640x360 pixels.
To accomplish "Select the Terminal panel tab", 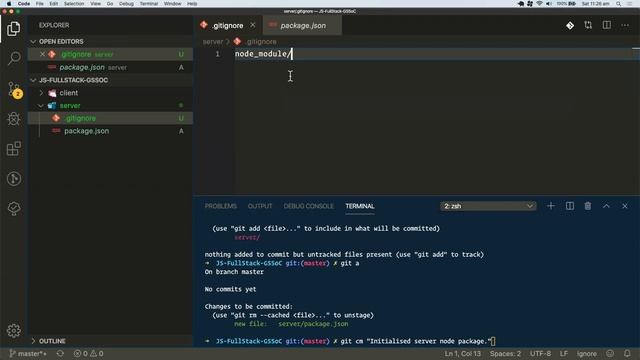I will [360, 206].
